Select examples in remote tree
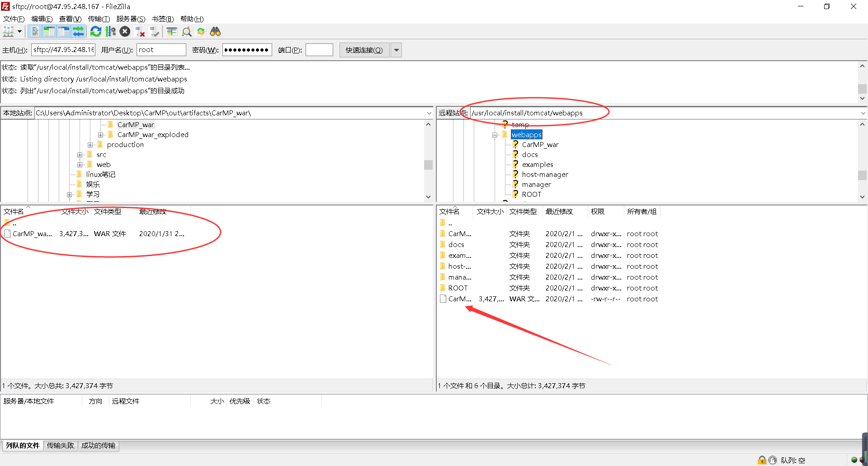 538,165
